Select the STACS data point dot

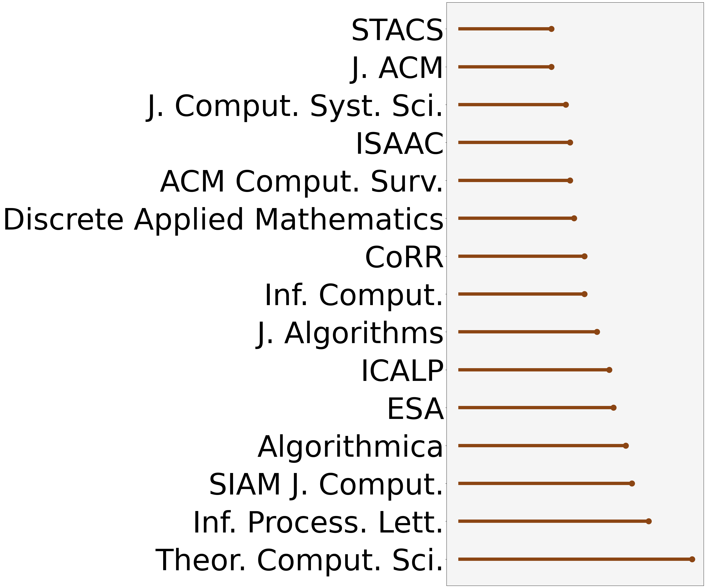pos(551,29)
